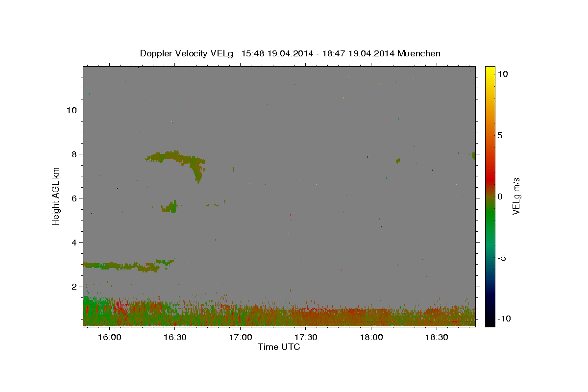588x392 pixels.
Task: Click the end time '18:47 19.04.2014' in title
Action: (x=358, y=53)
